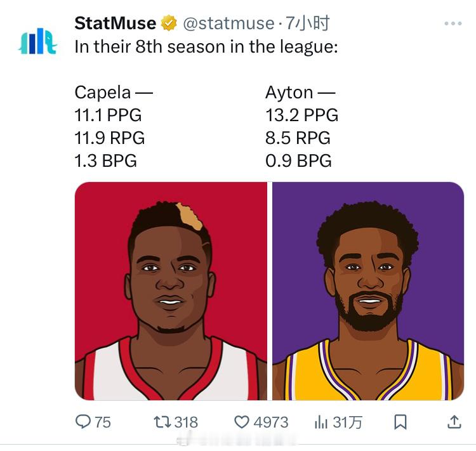Click the "In their 8th season" tweet text

206,47
